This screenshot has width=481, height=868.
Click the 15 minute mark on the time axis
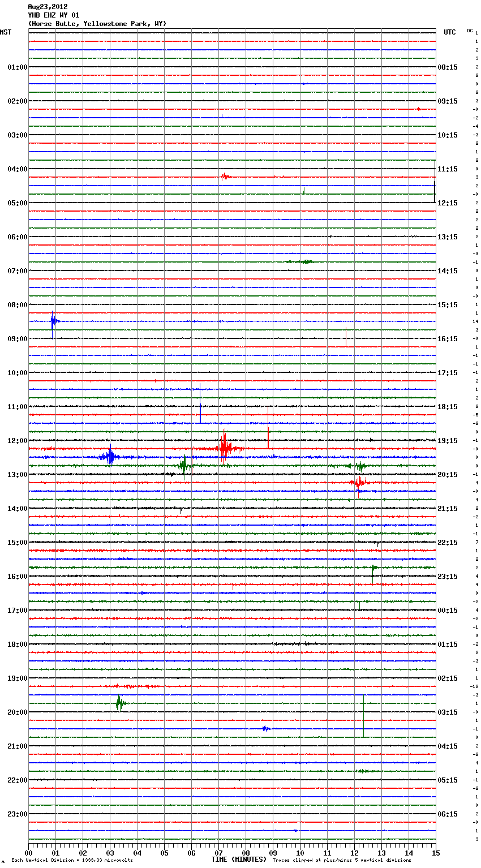pyautogui.click(x=435, y=853)
